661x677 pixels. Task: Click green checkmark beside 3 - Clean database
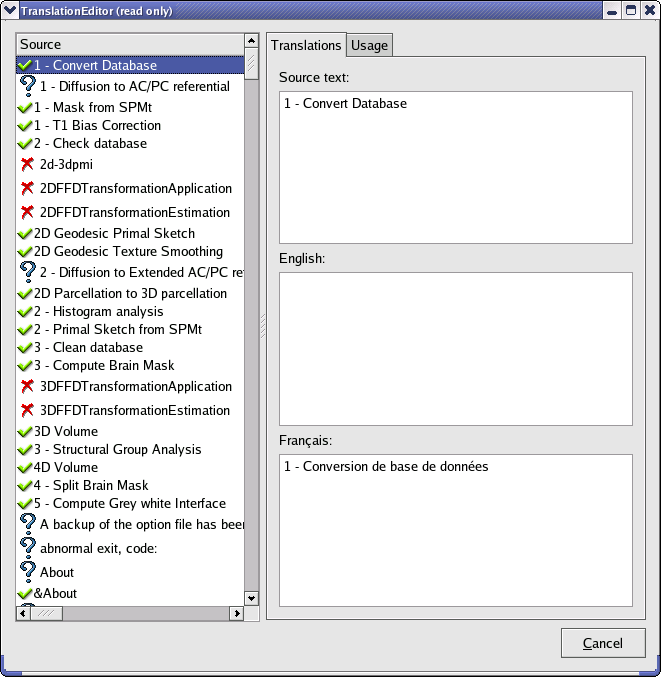click(x=25, y=348)
